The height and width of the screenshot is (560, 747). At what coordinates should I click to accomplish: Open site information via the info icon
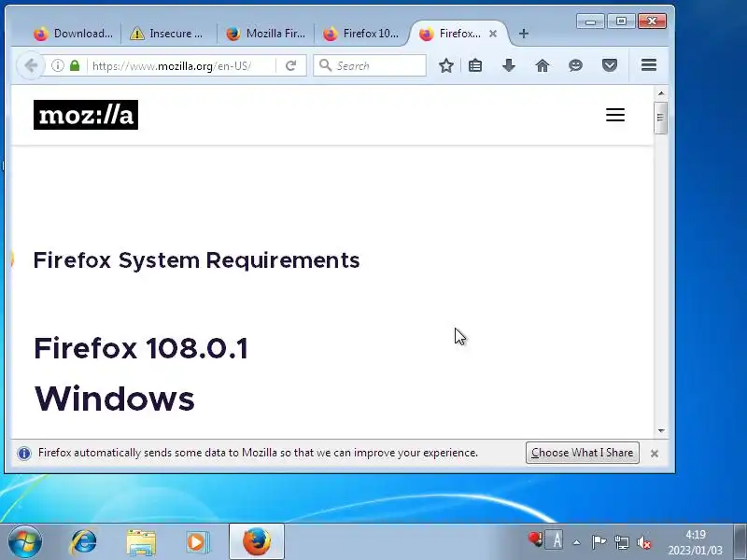click(x=58, y=65)
